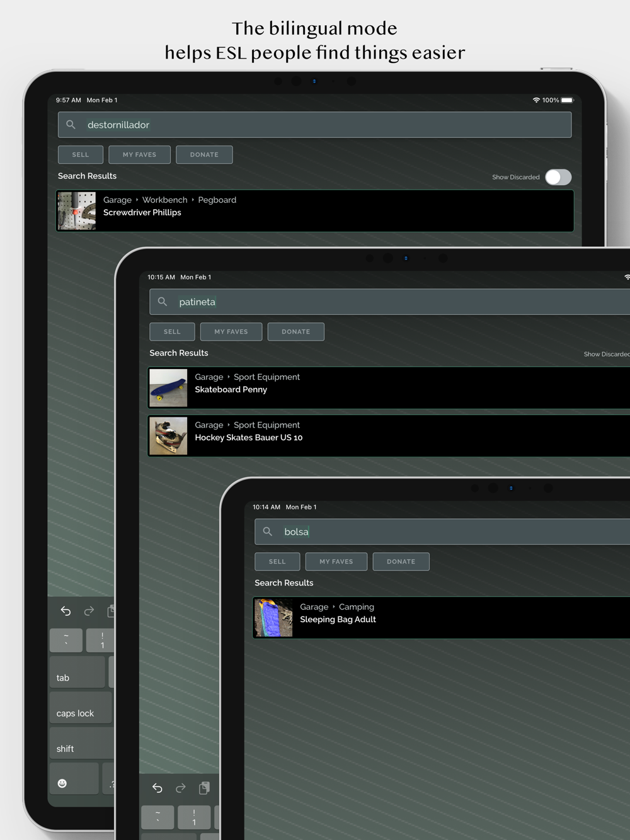This screenshot has height=840, width=630.
Task: Tap shift key on back iPad keyboard
Action: click(x=82, y=743)
